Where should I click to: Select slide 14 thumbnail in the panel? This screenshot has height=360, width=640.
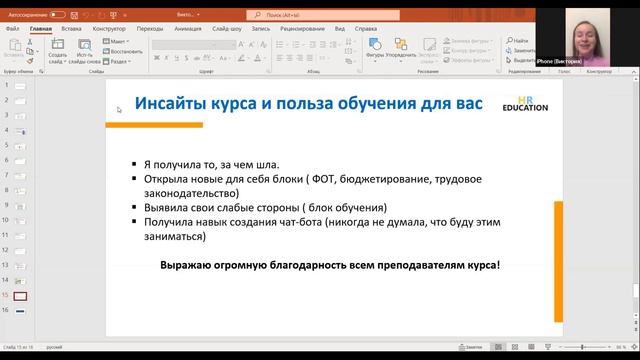tap(20, 281)
